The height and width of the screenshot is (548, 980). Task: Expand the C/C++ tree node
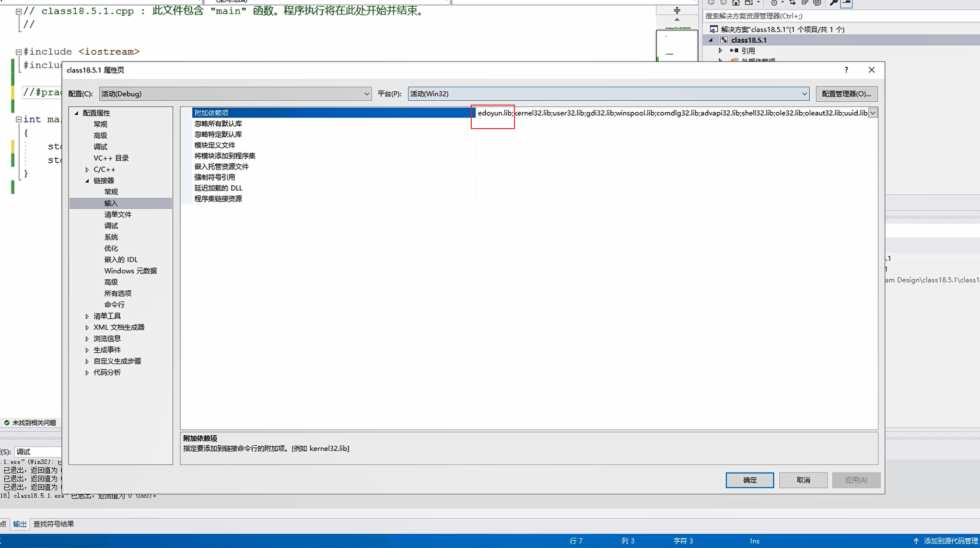[x=87, y=170]
